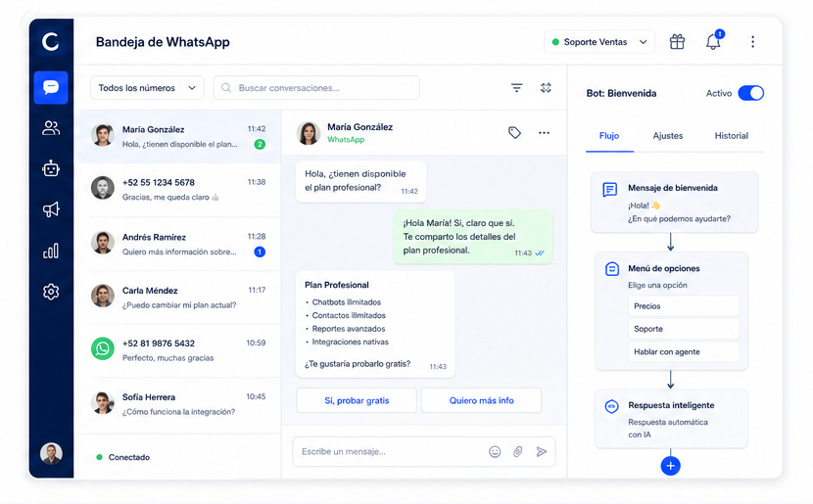Click the Respuesta inteligente node icon
The height and width of the screenshot is (504, 813).
pyautogui.click(x=612, y=406)
